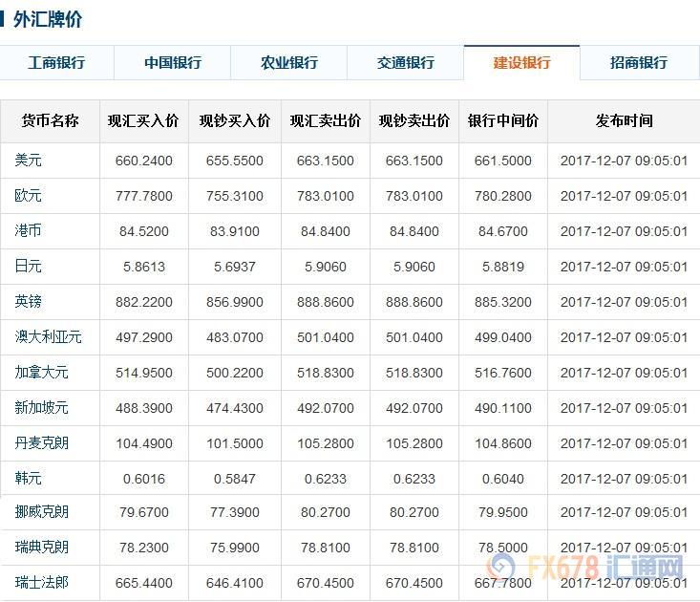700x602 pixels.
Task: Click the active 建设银行 tab
Action: (x=521, y=62)
